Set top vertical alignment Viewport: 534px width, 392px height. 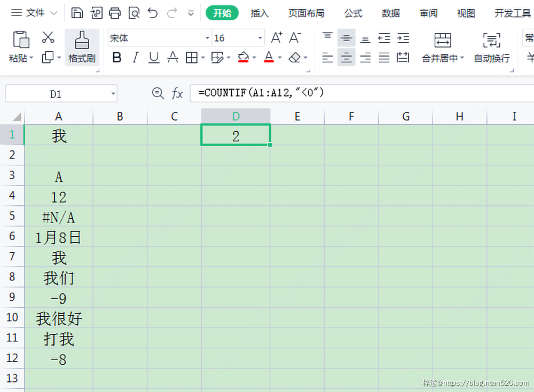coord(328,37)
